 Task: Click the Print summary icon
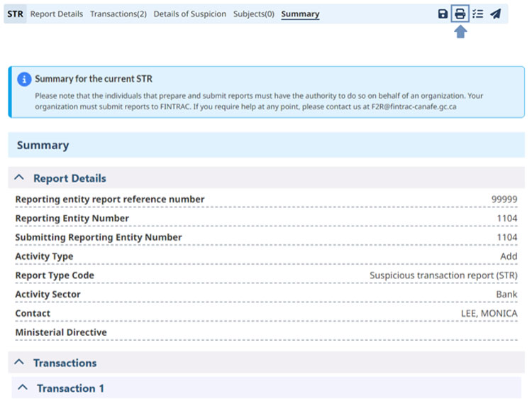pos(460,14)
